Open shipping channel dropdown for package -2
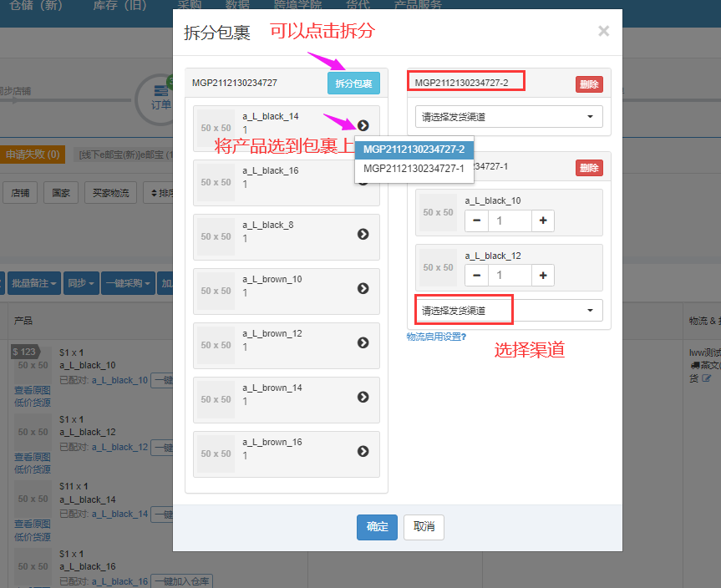Image resolution: width=721 pixels, height=588 pixels. coord(509,117)
